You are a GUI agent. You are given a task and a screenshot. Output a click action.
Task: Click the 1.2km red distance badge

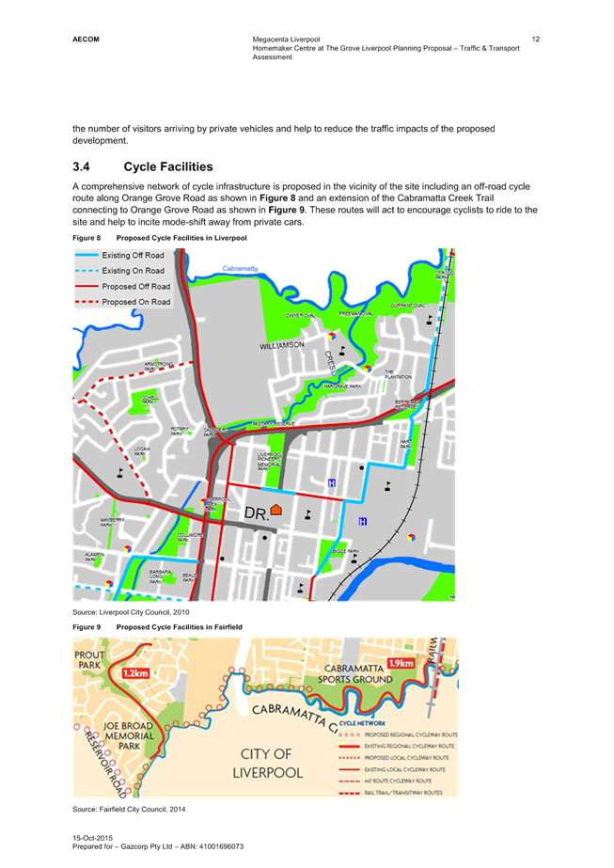(x=135, y=673)
